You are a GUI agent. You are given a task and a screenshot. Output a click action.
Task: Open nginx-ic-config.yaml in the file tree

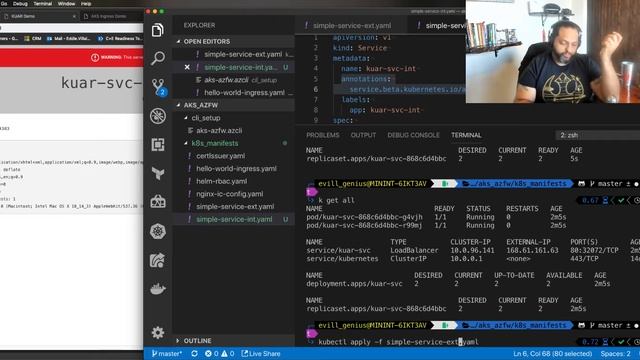pos(229,194)
